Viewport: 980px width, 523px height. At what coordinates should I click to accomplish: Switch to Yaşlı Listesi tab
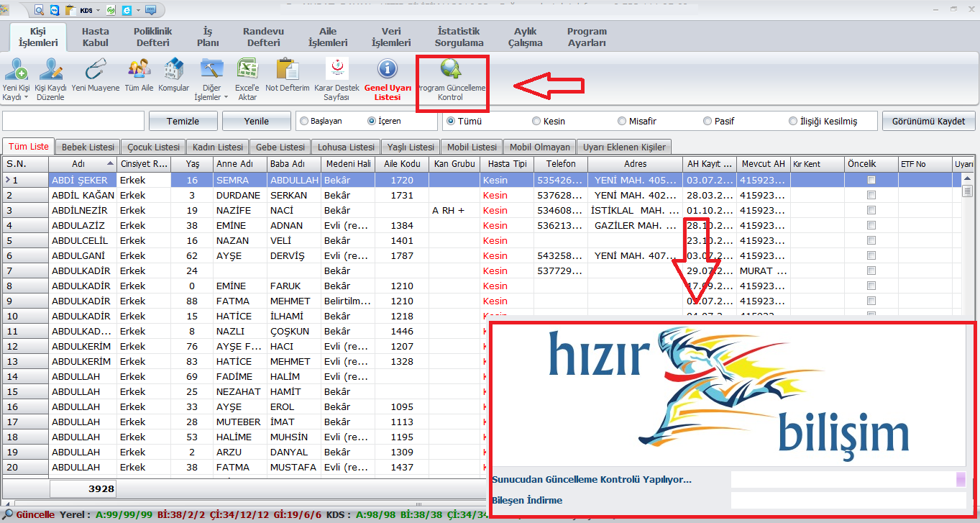(409, 147)
